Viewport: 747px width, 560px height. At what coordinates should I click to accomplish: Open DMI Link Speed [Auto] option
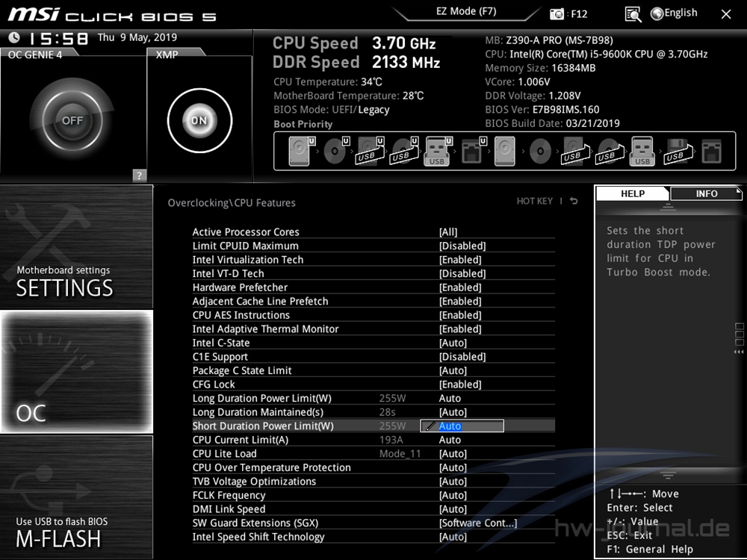click(373, 508)
